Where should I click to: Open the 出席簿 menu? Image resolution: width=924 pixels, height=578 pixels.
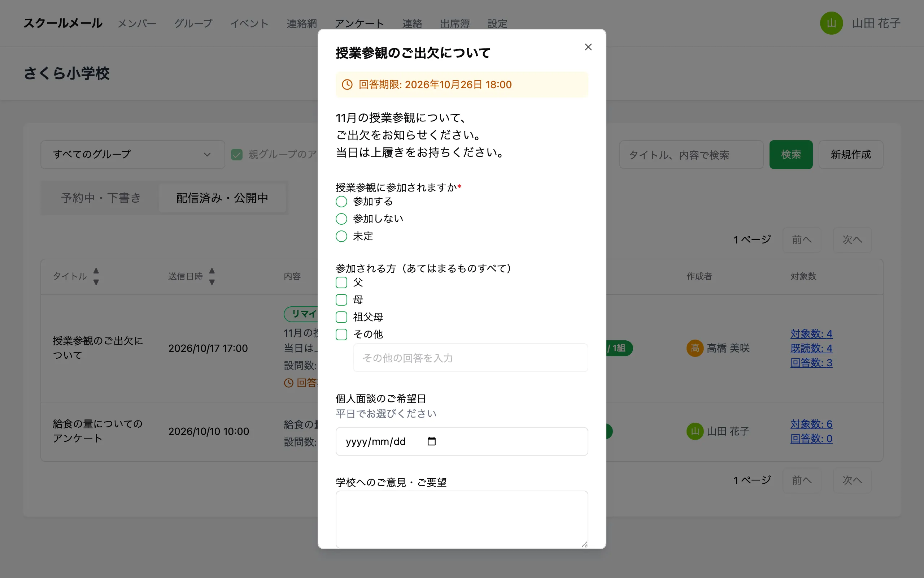pyautogui.click(x=455, y=24)
